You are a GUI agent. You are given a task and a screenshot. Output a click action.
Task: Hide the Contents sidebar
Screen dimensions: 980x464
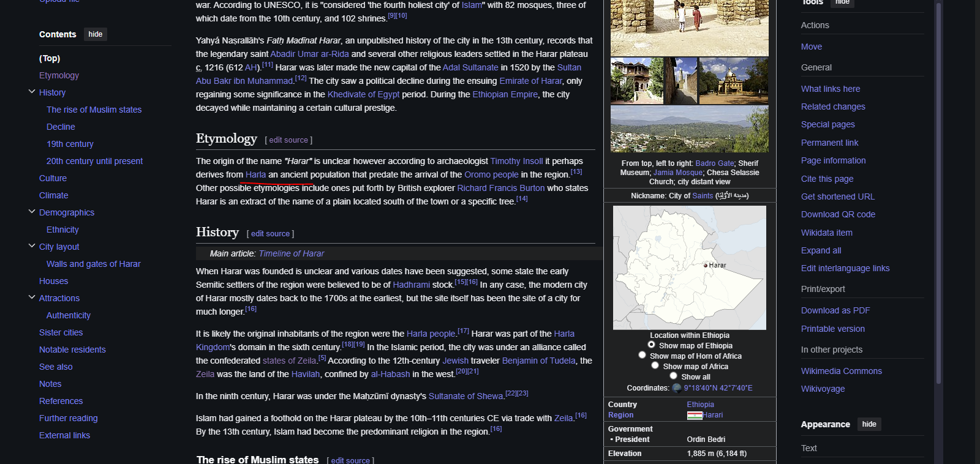[x=95, y=34]
